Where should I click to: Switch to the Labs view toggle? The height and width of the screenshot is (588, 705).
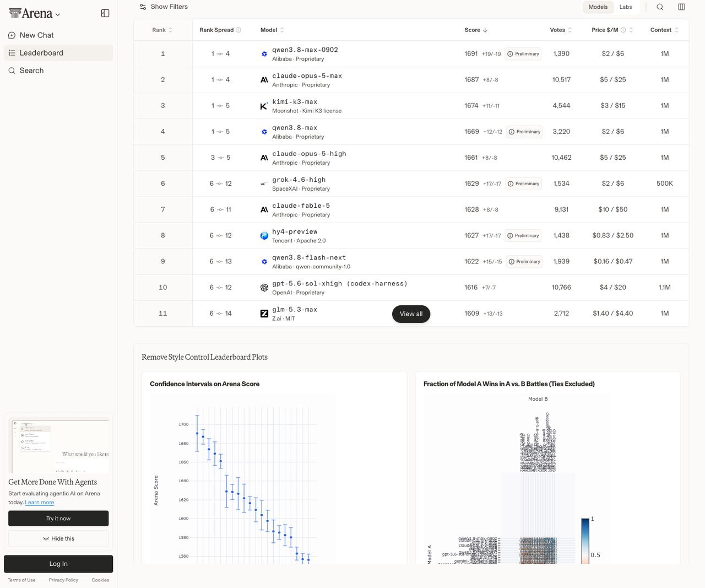point(626,7)
